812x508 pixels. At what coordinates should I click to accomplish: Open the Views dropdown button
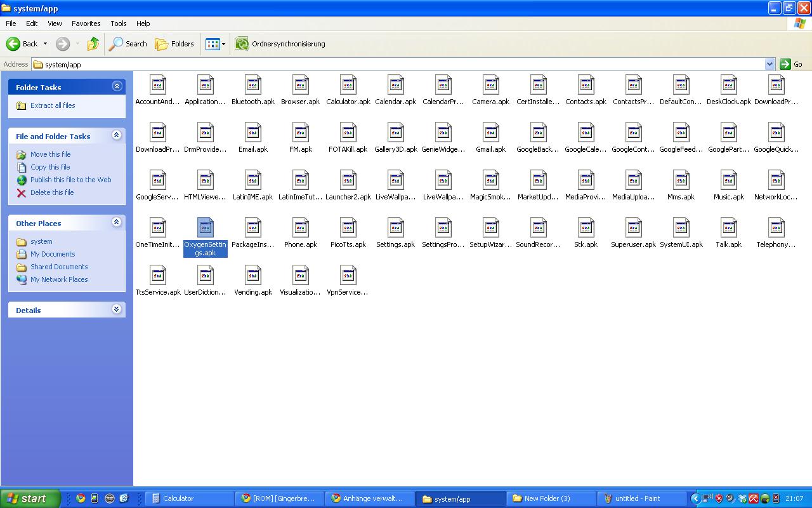click(215, 44)
